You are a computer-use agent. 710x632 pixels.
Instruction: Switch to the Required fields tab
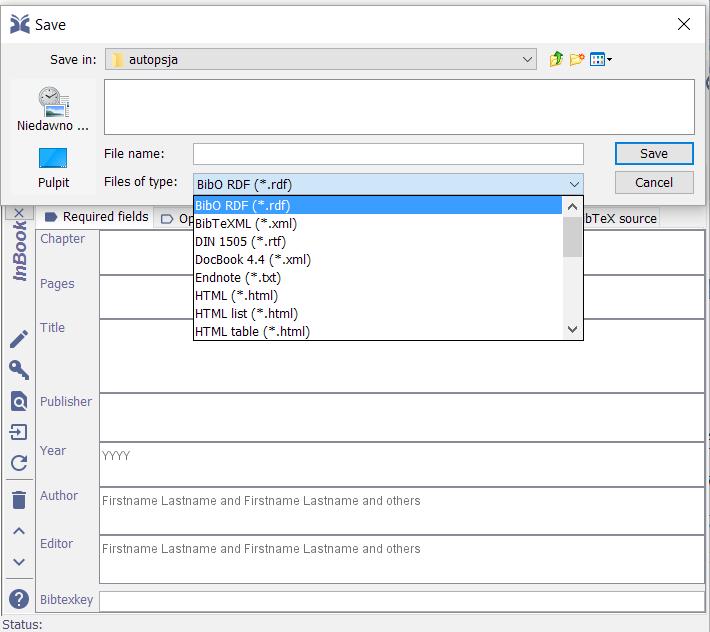click(96, 217)
